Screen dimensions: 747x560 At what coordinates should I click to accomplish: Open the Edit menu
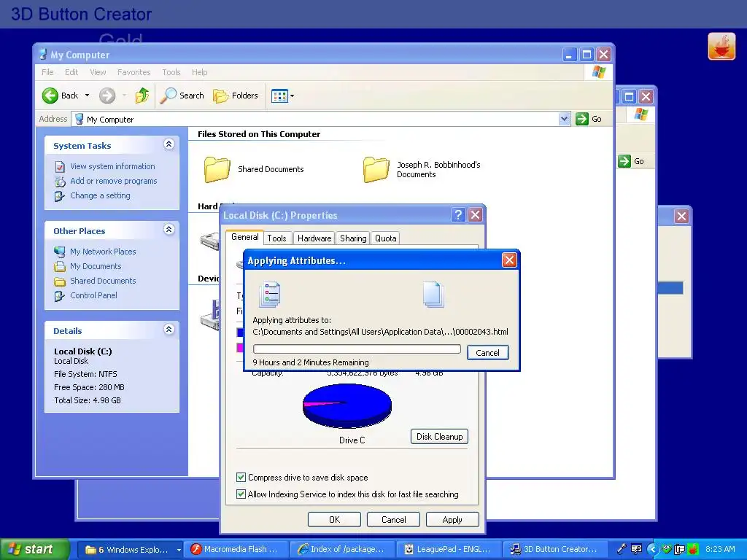[x=71, y=72]
